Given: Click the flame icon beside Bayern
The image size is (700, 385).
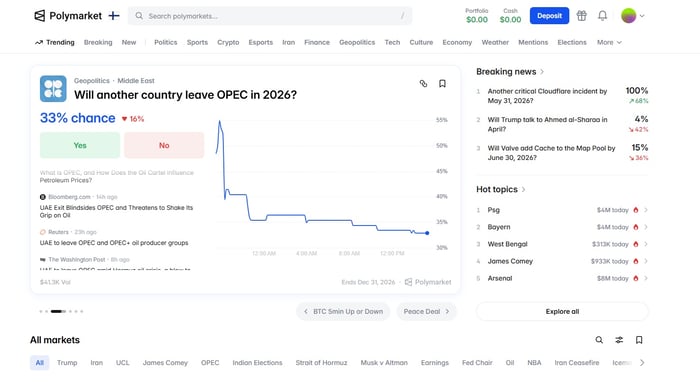Looking at the screenshot, I should coord(636,227).
